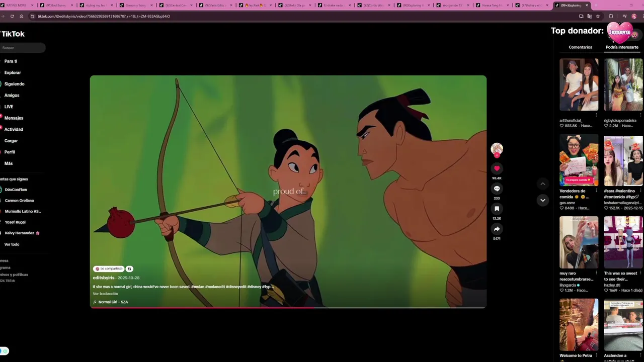The width and height of the screenshot is (644, 362).
Task: Open the browser extensions puzzle icon
Action: tap(611, 16)
